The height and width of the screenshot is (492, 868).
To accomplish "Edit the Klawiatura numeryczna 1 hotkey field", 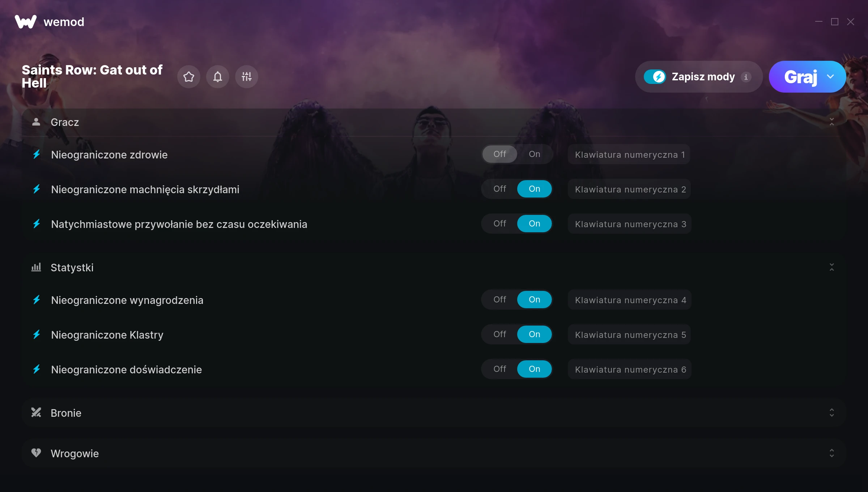I will pos(629,154).
